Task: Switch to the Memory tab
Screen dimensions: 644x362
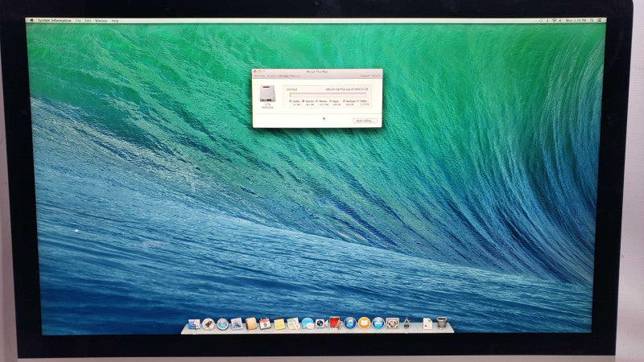Action: coord(295,76)
